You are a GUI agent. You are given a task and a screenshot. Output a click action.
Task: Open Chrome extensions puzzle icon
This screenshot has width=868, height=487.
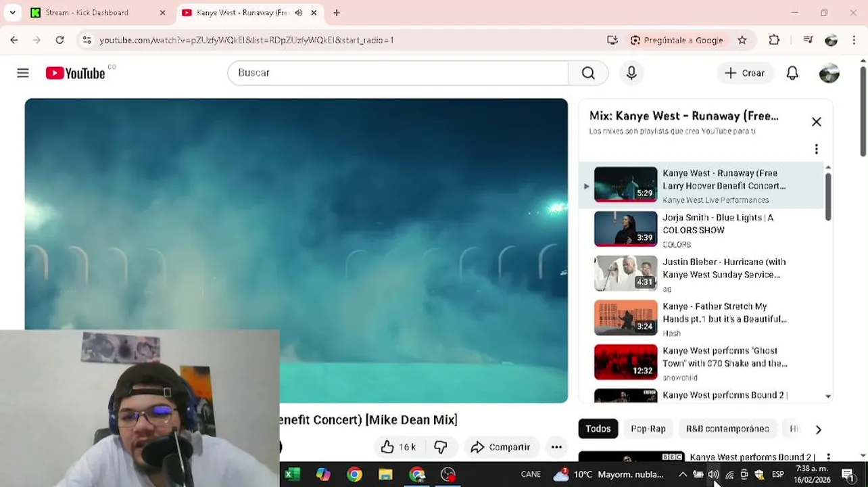(x=775, y=40)
